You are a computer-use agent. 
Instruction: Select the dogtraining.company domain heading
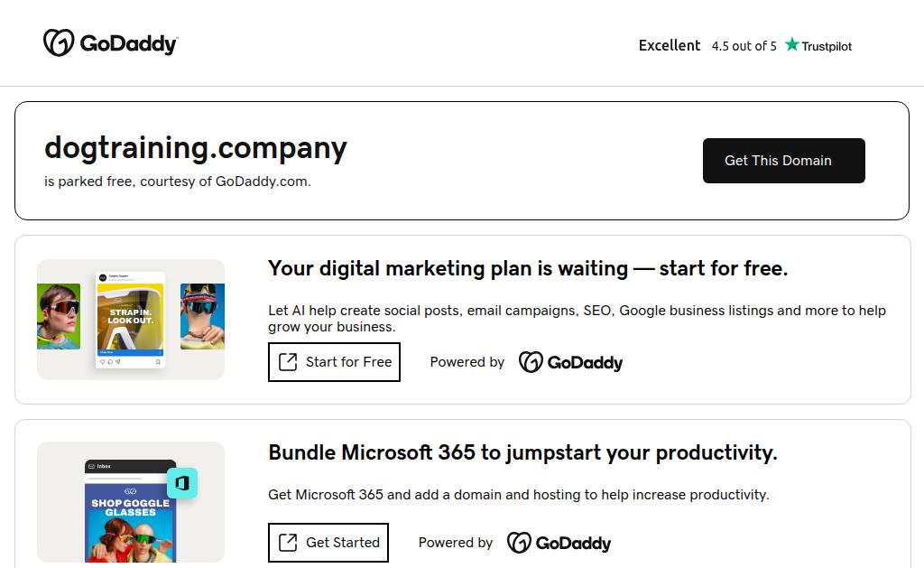tap(196, 147)
